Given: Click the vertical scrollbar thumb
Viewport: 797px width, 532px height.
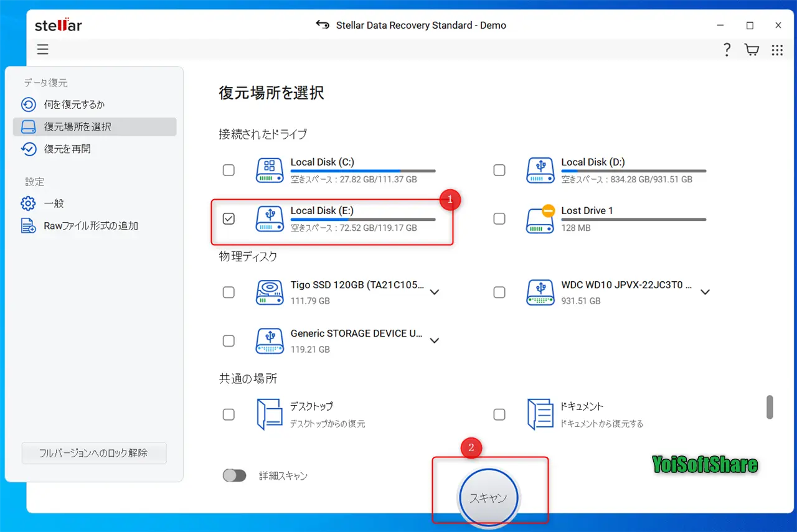Looking at the screenshot, I should coord(770,407).
